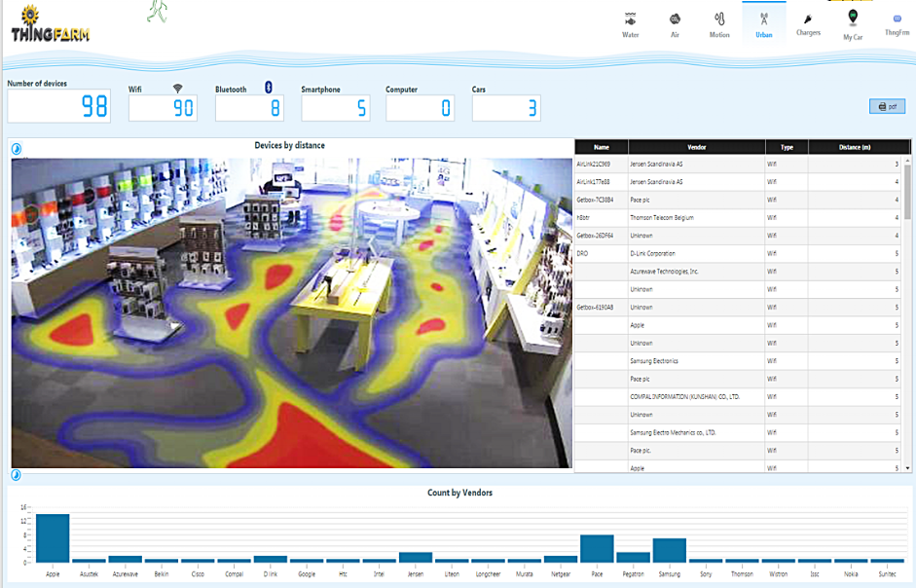
Task: Click the Count by Vendors chart title
Action: (x=459, y=493)
